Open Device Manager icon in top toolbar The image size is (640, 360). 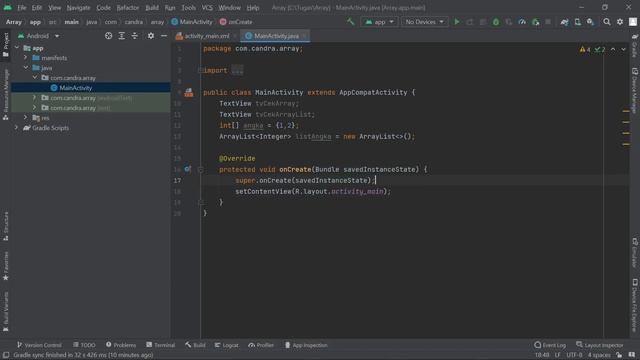pyautogui.click(x=578, y=22)
